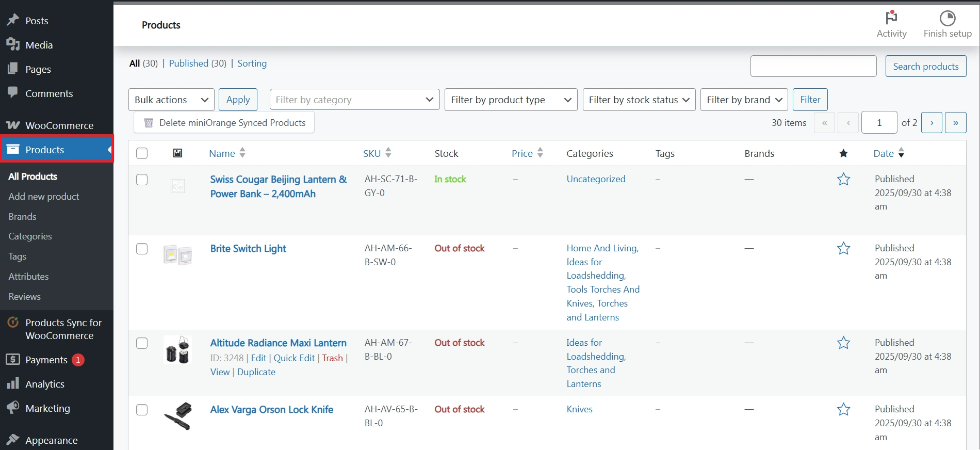Click the SKU column sort arrows
The image size is (980, 450).
(388, 153)
